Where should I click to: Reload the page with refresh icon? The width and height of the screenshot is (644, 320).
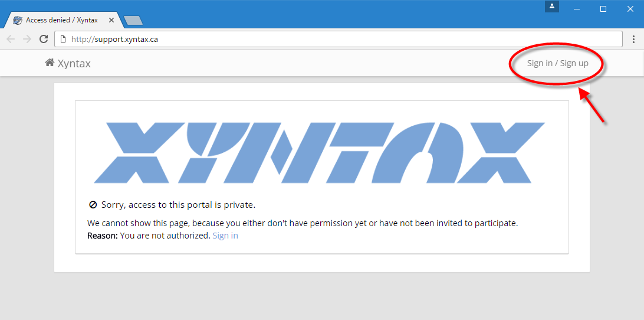click(44, 39)
